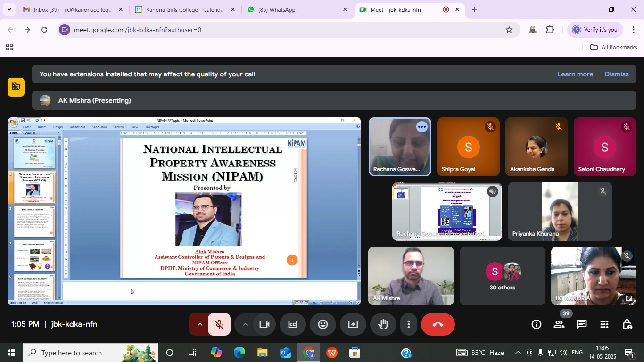Open a new browser tab
This screenshot has height=362, width=644.
point(474,9)
